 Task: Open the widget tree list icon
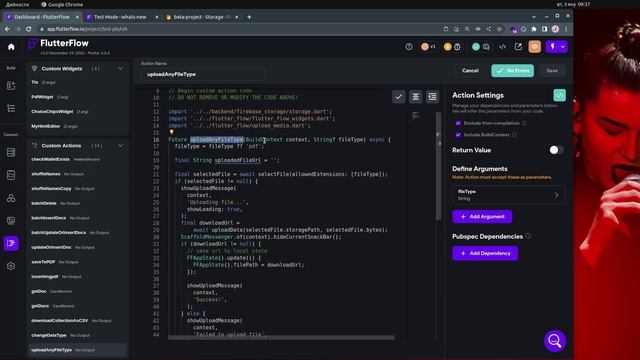point(11,108)
